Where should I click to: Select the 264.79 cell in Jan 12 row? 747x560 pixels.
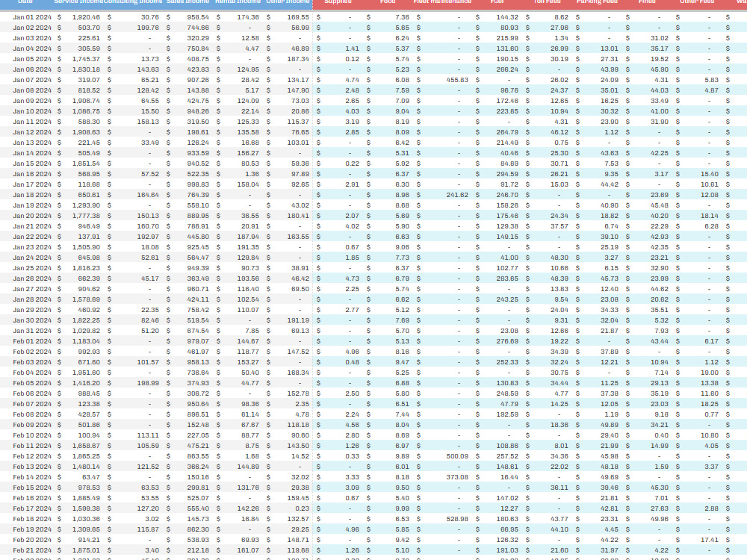(507, 132)
